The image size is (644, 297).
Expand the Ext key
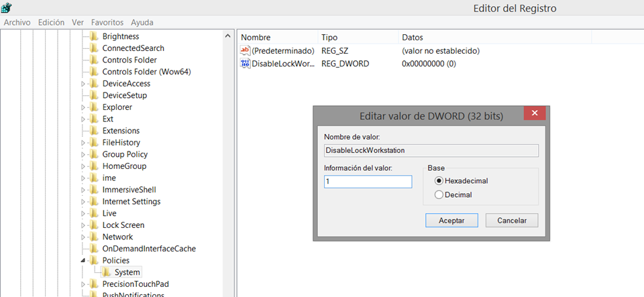[x=83, y=119]
